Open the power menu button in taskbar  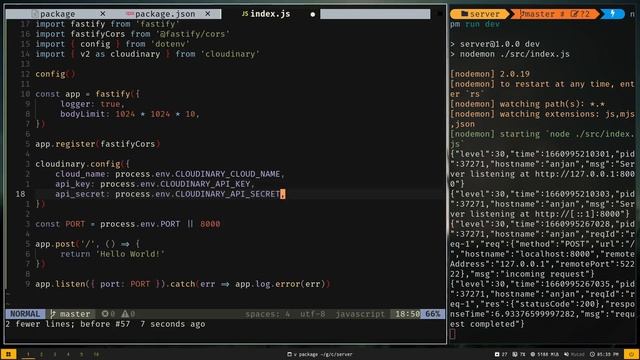point(632,354)
